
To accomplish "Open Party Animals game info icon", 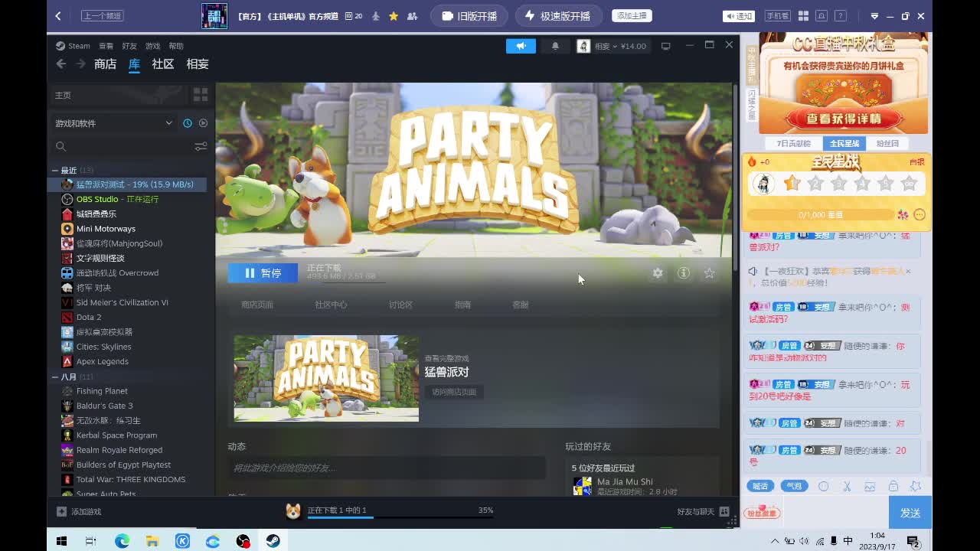I will coord(684,272).
